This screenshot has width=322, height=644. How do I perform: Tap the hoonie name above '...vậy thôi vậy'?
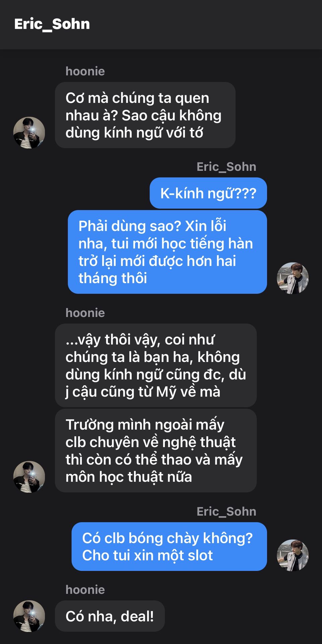coord(85,313)
